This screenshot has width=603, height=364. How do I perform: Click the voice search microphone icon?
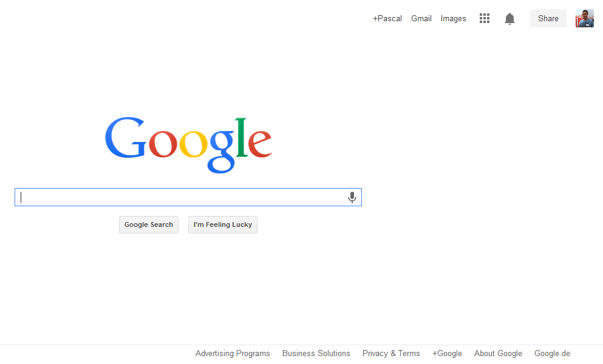point(352,197)
